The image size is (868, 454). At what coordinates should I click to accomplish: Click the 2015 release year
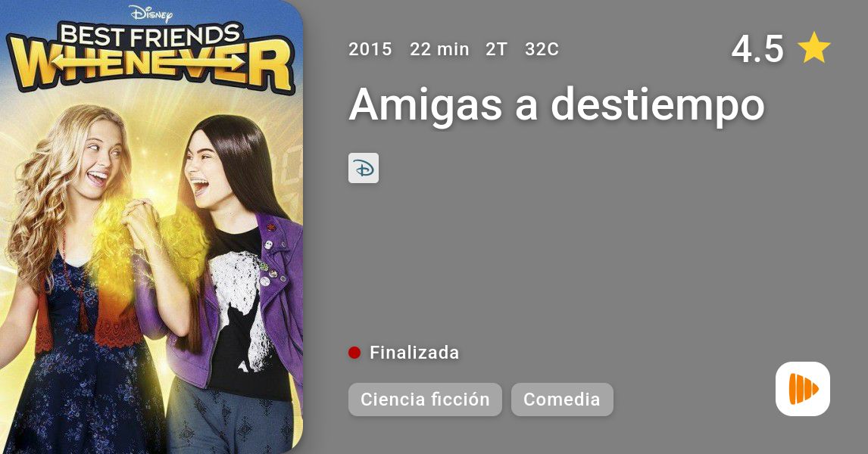370,49
